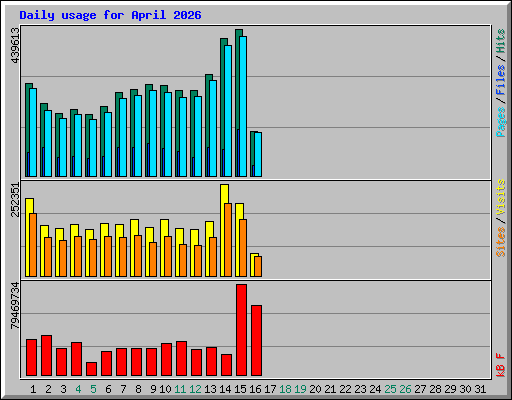512x400 pixels.
Task: Select the orange sites bar for day 1
Action: point(33,245)
